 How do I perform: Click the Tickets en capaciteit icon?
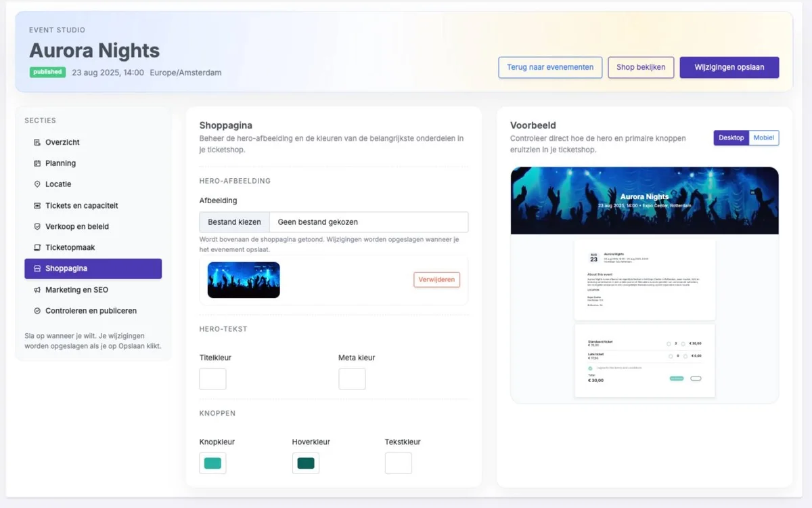[x=37, y=205]
